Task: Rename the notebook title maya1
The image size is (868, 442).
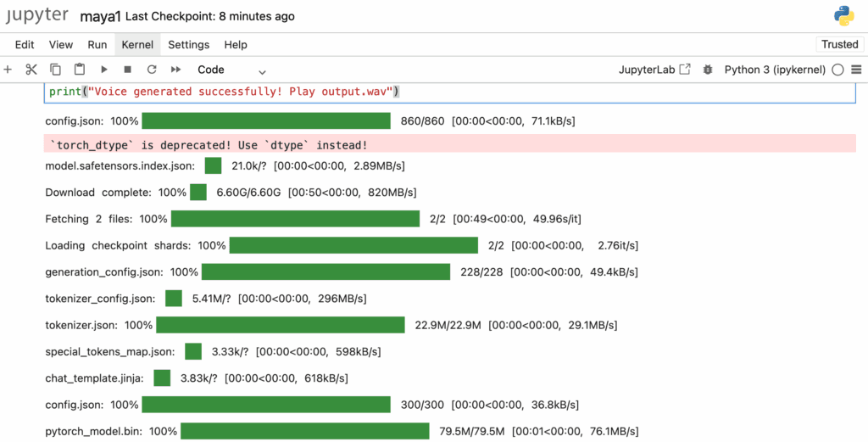Action: pyautogui.click(x=100, y=16)
